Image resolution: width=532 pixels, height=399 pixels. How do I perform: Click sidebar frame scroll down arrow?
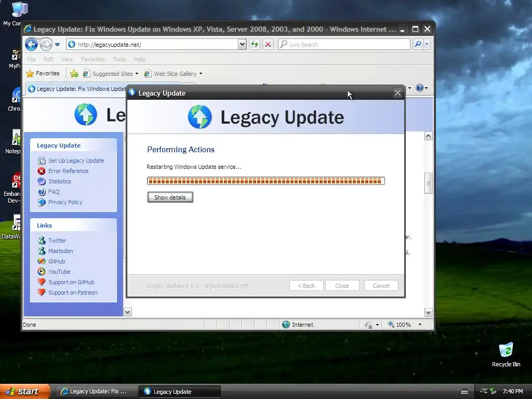click(128, 312)
